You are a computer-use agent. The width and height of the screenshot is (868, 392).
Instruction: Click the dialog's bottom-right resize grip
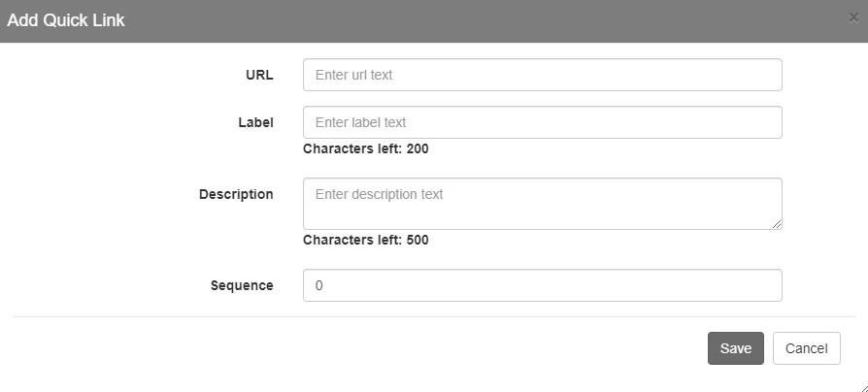(x=863, y=387)
